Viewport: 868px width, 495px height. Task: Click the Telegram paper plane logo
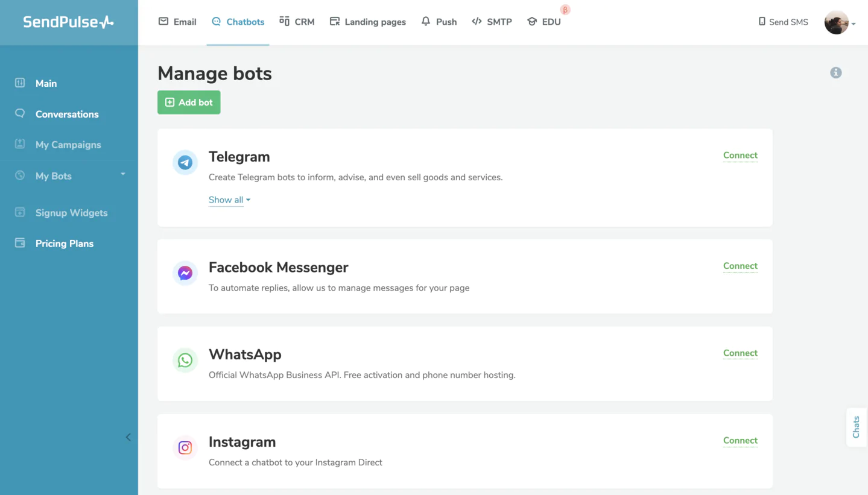[185, 163]
